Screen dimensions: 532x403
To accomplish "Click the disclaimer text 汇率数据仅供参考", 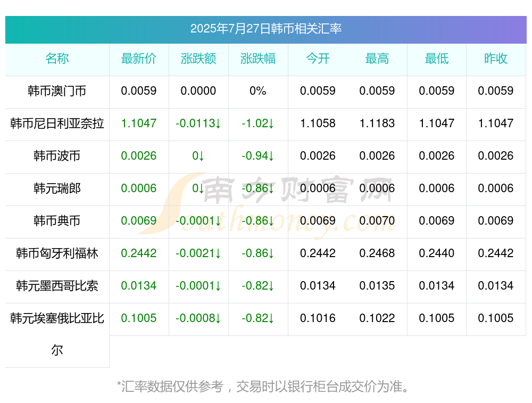I will (x=172, y=386).
